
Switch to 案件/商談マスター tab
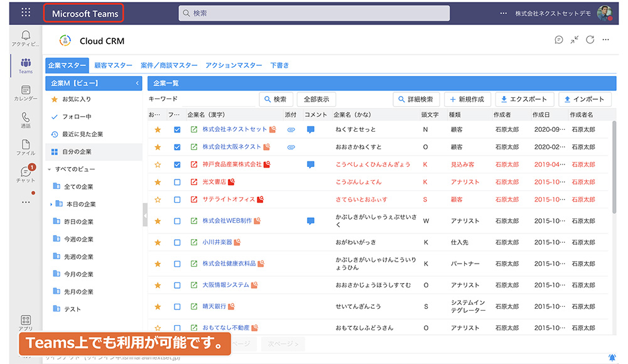(168, 65)
